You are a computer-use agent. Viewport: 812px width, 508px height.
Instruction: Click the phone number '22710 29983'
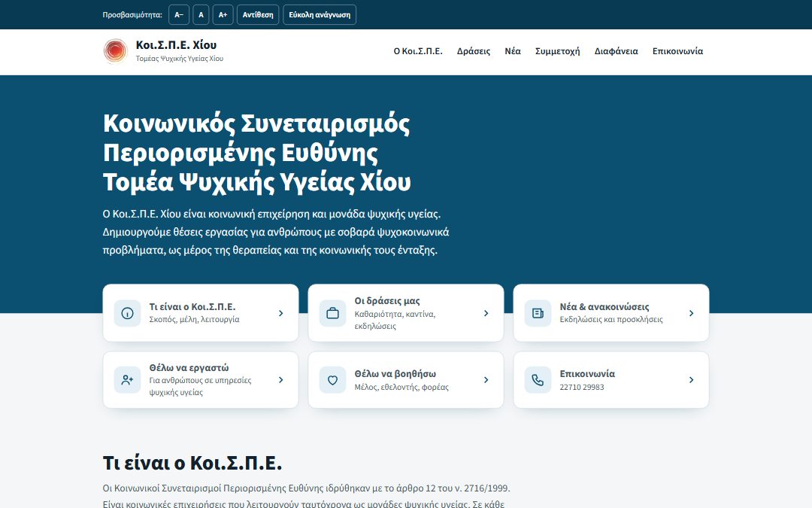tap(581, 388)
